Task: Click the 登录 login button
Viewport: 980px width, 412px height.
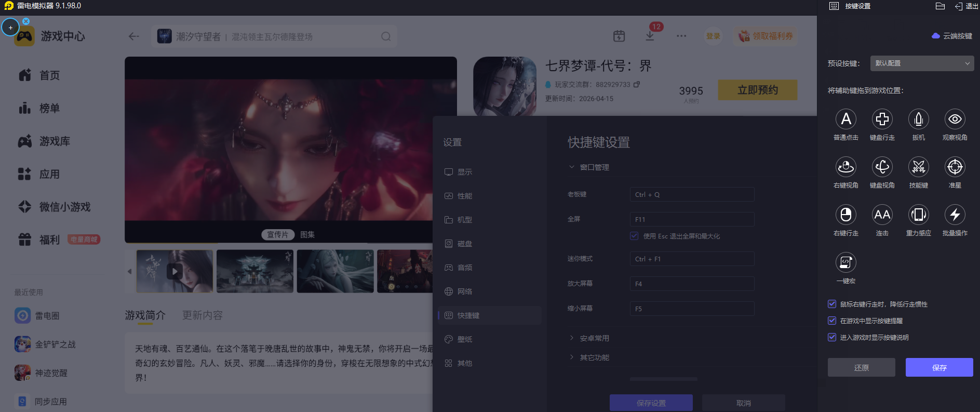Action: tap(713, 36)
